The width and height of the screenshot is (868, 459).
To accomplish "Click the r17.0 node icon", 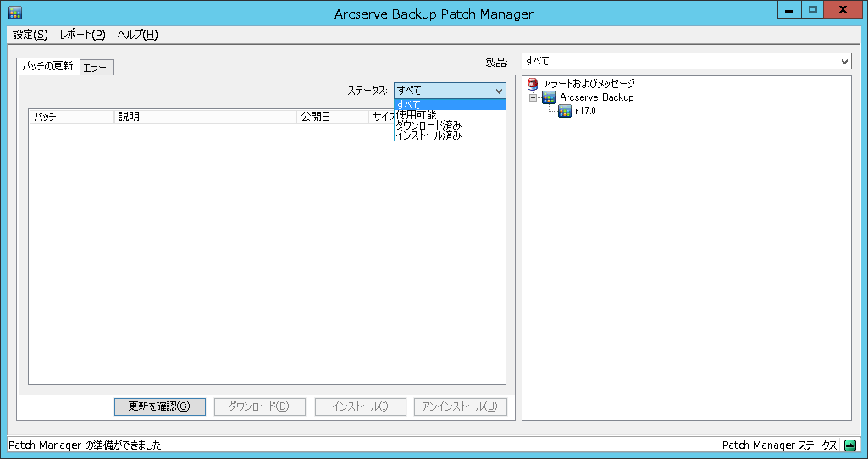I will pyautogui.click(x=565, y=111).
